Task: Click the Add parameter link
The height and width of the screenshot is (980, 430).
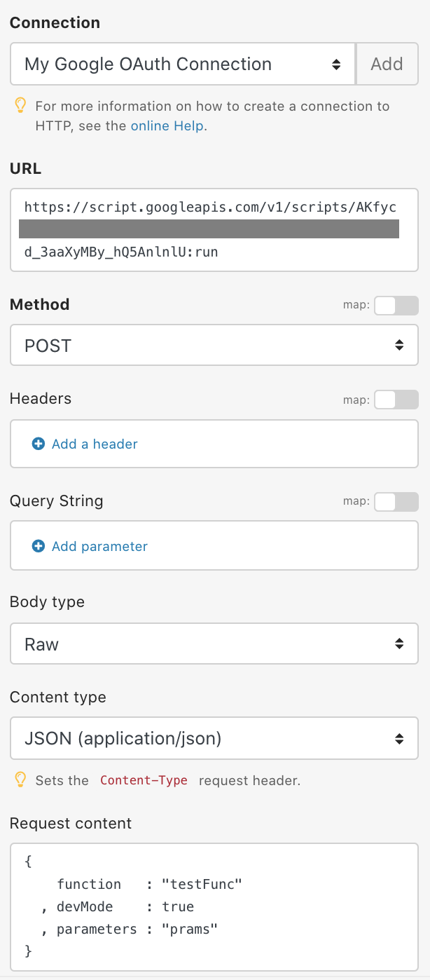Action: [99, 546]
